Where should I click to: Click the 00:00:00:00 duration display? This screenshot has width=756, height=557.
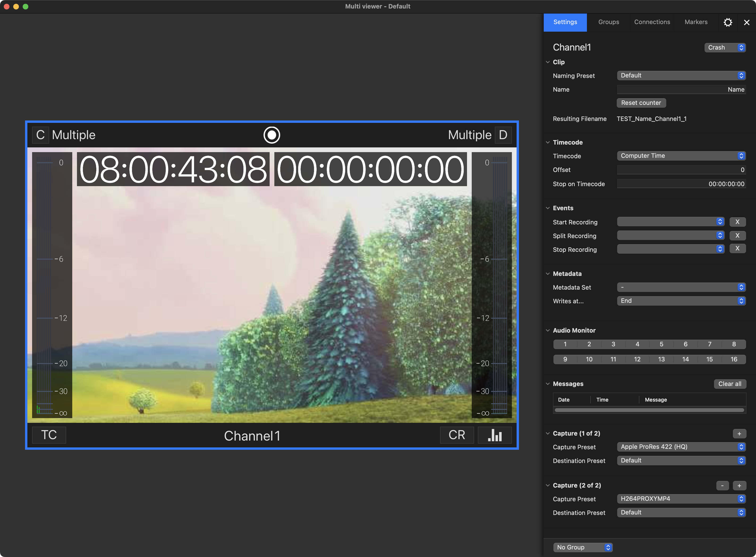click(x=370, y=169)
